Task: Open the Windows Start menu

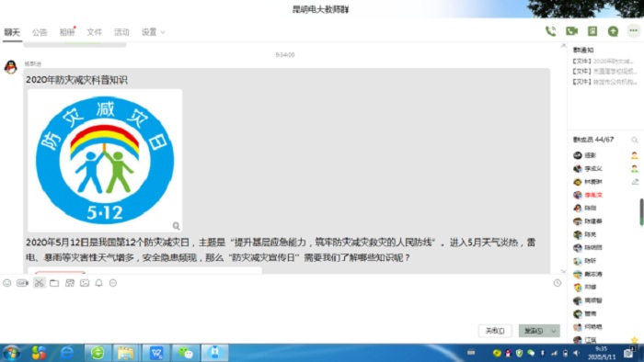Action: click(x=11, y=353)
